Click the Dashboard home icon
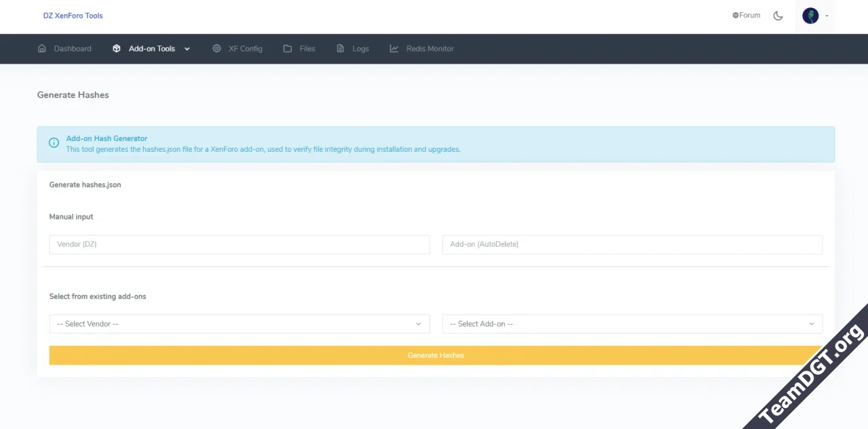This screenshot has height=429, width=868. [42, 49]
